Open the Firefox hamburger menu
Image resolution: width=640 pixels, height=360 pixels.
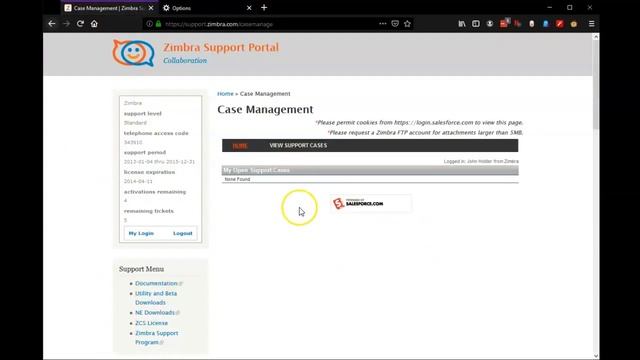[x=591, y=24]
